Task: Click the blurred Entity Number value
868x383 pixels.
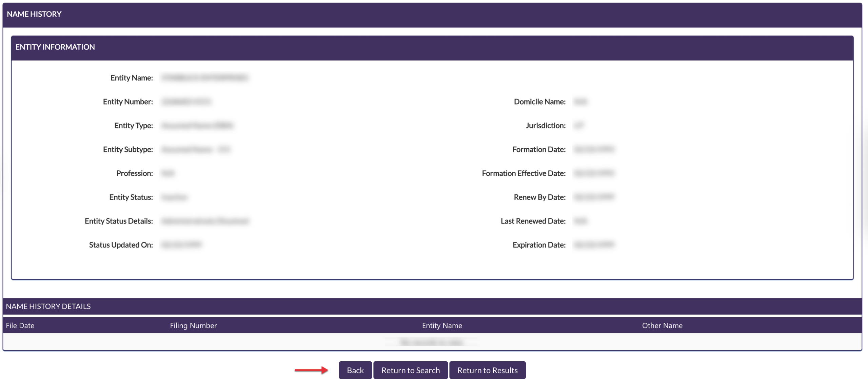Action: click(186, 102)
